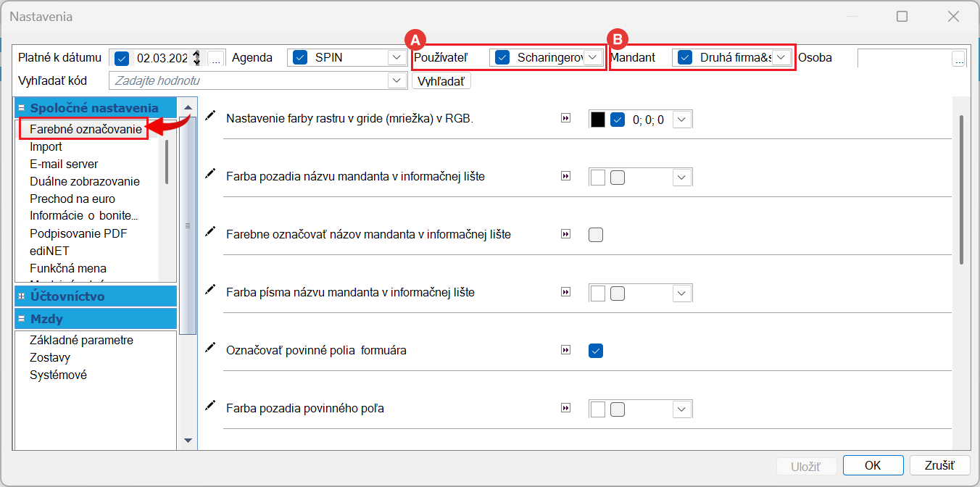Click edit pencil for 'Označovať povinné polia formuára'
This screenshot has width=980, height=487.
pyautogui.click(x=210, y=348)
